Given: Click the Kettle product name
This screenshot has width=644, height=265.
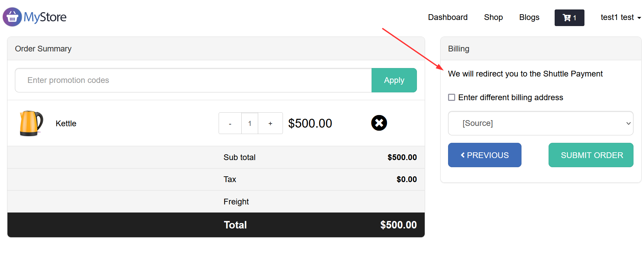Looking at the screenshot, I should coord(66,124).
